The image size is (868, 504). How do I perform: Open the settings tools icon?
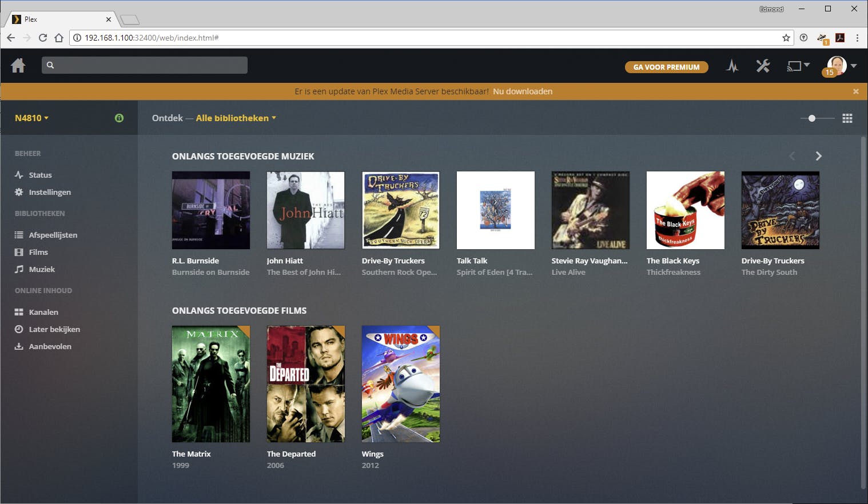(x=763, y=66)
